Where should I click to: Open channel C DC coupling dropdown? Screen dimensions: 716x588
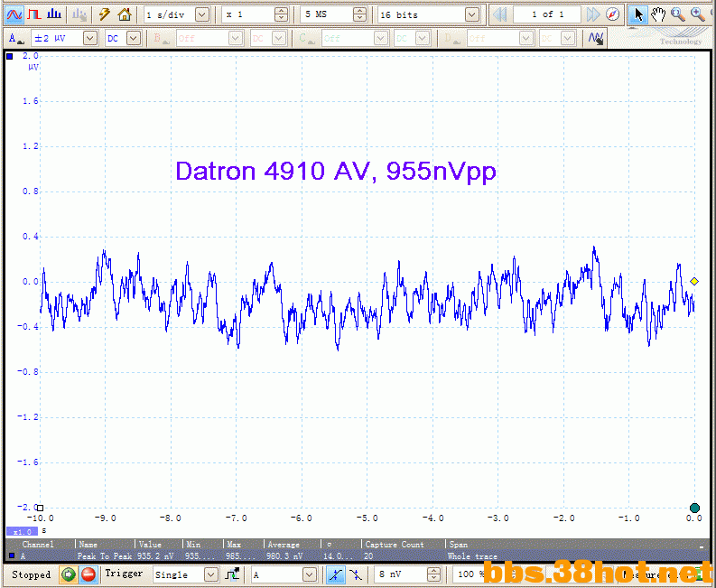click(423, 38)
